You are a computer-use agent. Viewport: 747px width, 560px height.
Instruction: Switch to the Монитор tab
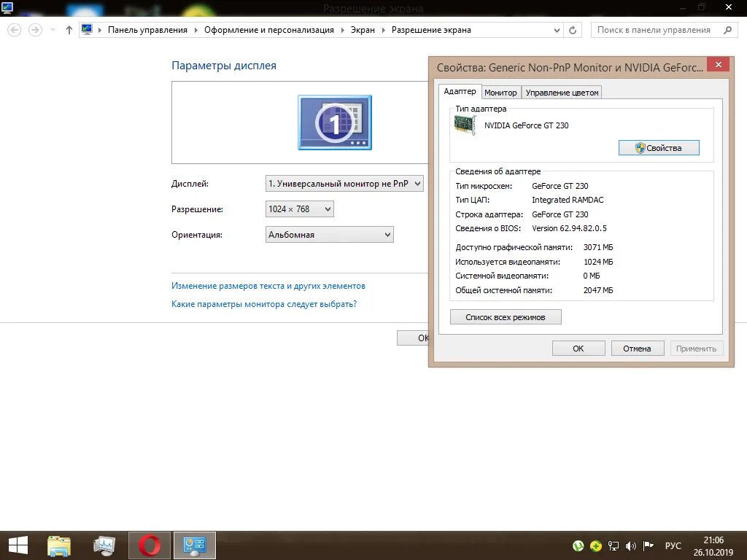tap(500, 93)
